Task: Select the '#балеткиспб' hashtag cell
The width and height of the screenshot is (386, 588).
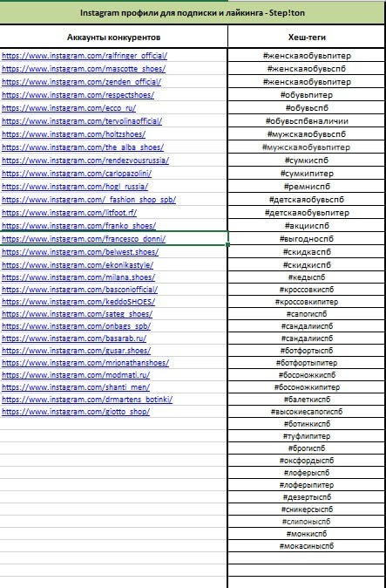Action: tap(307, 400)
